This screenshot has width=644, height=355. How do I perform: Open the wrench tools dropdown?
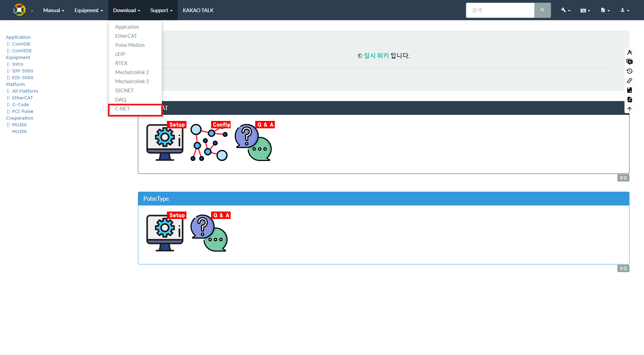point(565,10)
